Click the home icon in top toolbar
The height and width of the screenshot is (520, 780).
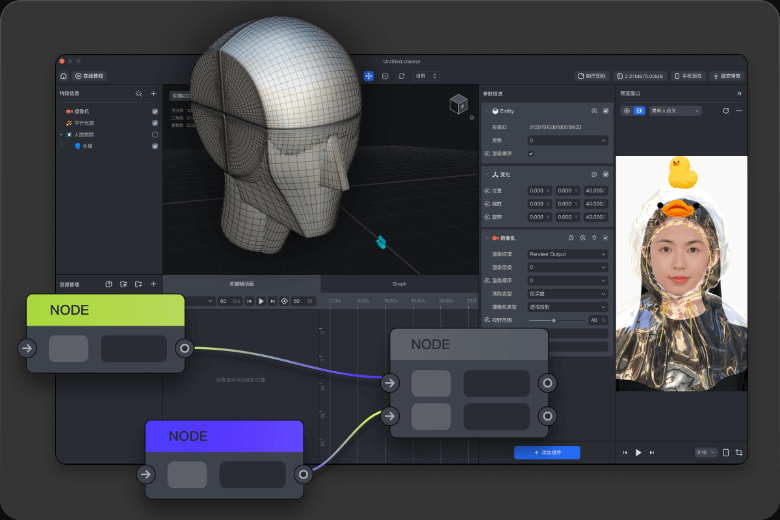[x=64, y=76]
